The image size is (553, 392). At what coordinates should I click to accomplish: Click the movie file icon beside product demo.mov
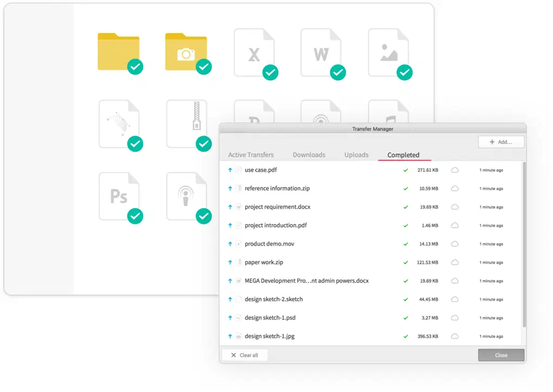[238, 244]
